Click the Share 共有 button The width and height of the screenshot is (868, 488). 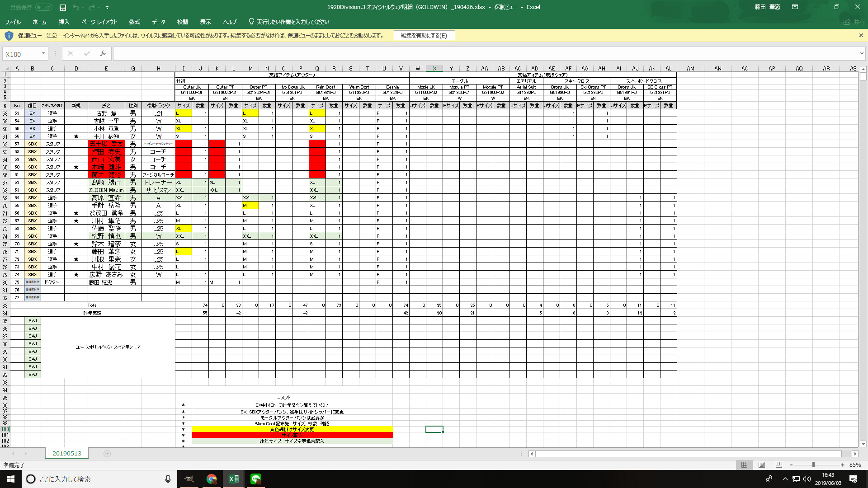tap(854, 22)
